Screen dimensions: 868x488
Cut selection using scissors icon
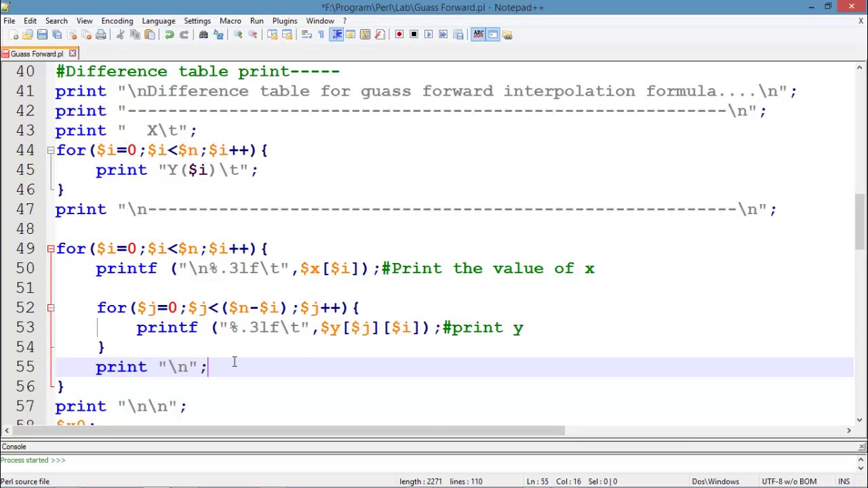tap(120, 35)
